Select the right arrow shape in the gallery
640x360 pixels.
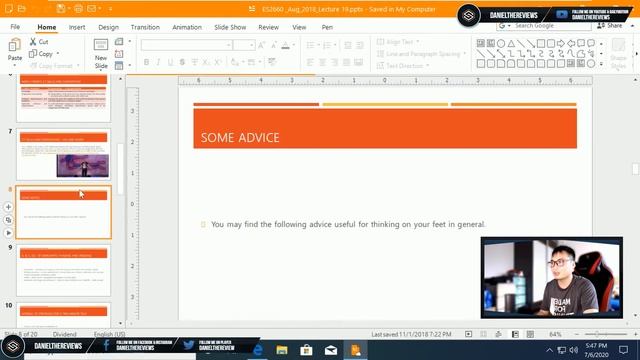pos(561,43)
